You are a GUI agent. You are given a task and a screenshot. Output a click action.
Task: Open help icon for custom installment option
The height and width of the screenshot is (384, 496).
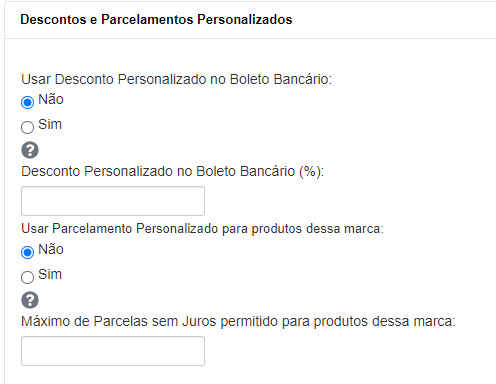30,300
